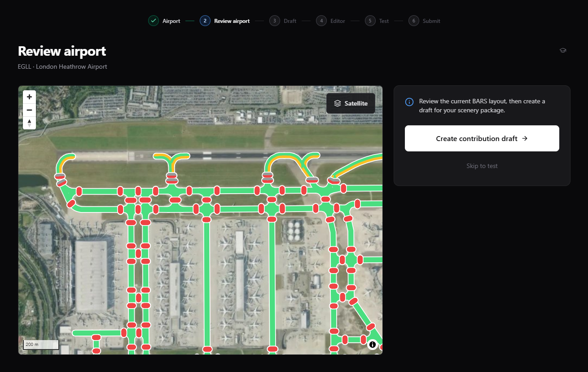This screenshot has height=372, width=588.
Task: Go to the Airport step
Action: point(164,21)
